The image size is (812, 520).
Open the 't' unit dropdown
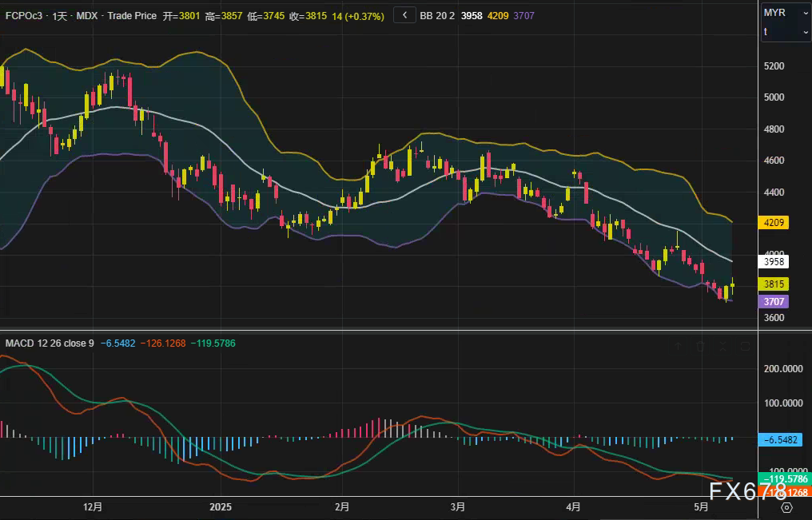(786, 31)
